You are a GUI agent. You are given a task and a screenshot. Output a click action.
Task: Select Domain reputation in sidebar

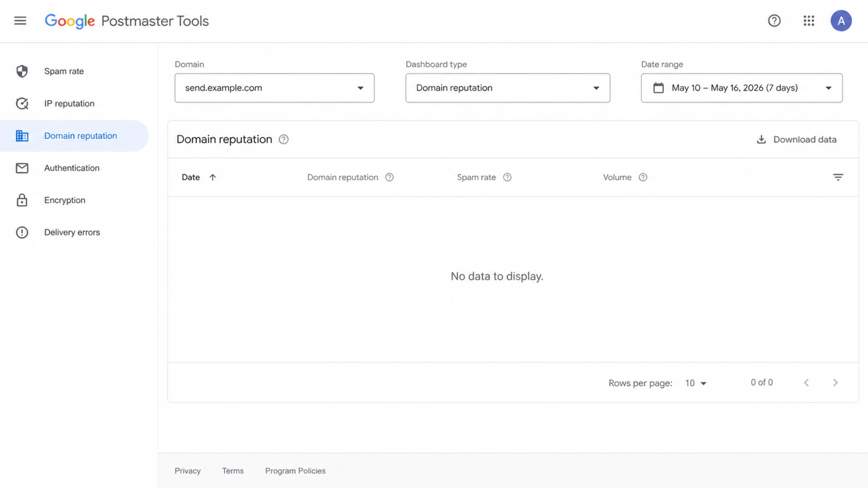[x=75, y=136]
